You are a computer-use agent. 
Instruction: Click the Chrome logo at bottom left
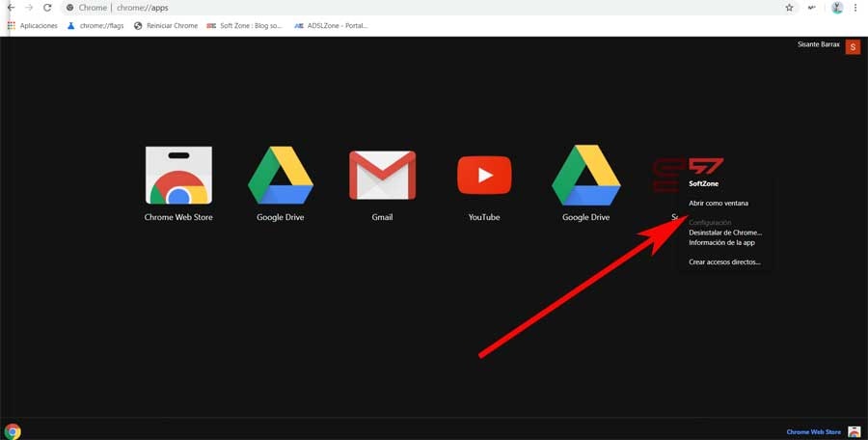pyautogui.click(x=13, y=431)
